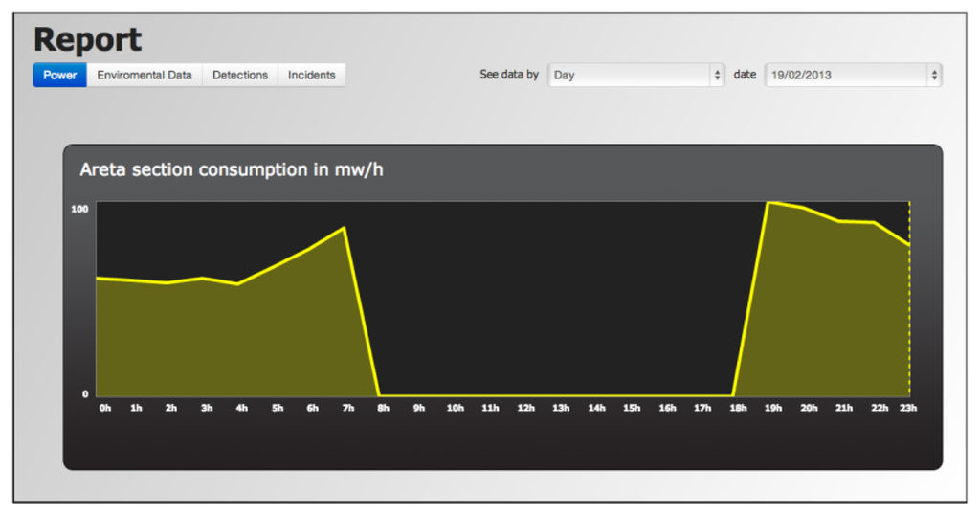Click the 100 label on the y-axis
Viewport: 980px width, 515px height.
[x=80, y=208]
